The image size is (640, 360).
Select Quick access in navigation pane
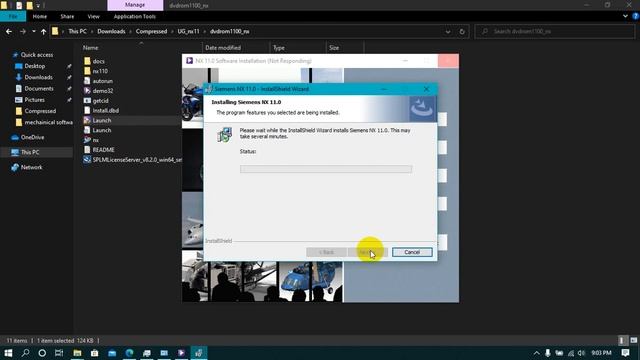pos(37,55)
